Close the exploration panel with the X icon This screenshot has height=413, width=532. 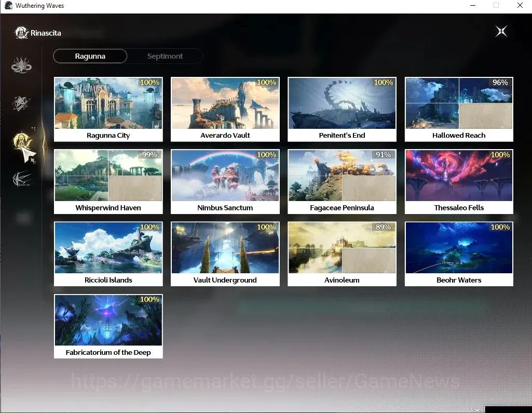(501, 32)
